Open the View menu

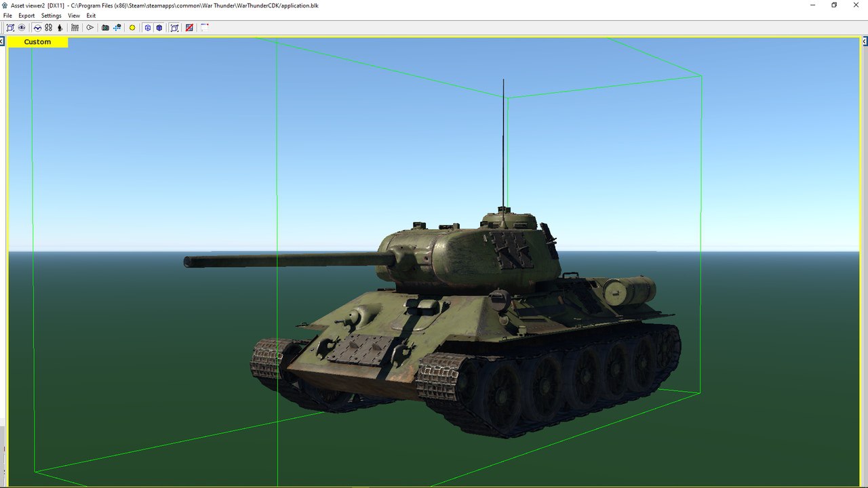click(x=74, y=16)
